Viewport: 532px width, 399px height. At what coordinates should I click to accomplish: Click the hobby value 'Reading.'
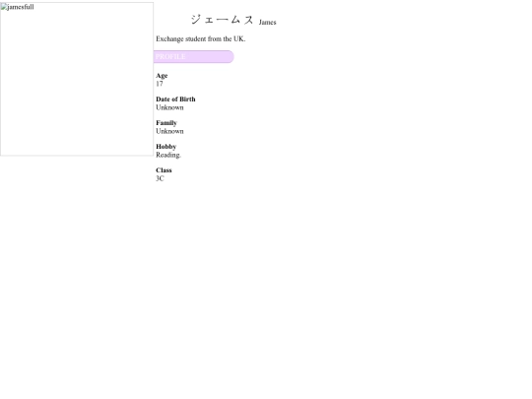(x=168, y=155)
